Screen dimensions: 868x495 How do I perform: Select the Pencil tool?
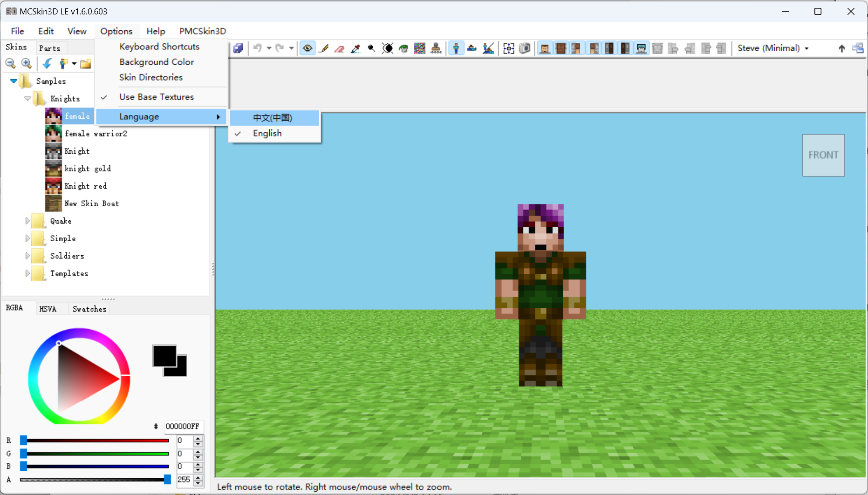coord(324,48)
